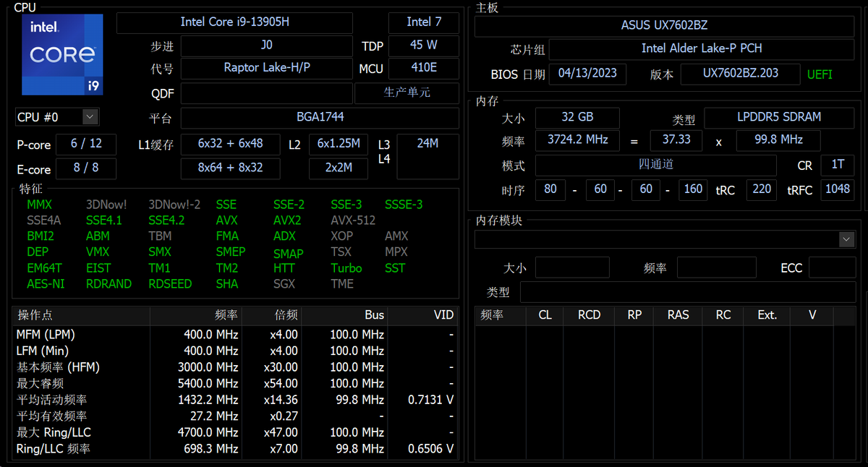Click the memory module 大小 field
The image size is (868, 467).
571,268
